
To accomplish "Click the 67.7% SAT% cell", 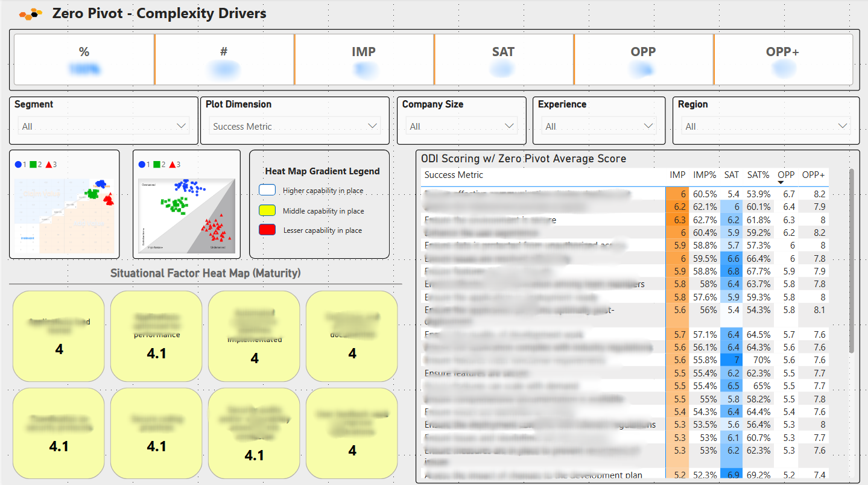I will tap(759, 271).
